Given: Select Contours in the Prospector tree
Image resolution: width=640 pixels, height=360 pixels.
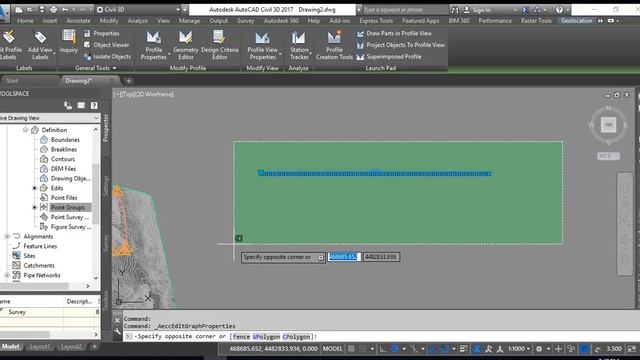Looking at the screenshot, I should tap(63, 159).
